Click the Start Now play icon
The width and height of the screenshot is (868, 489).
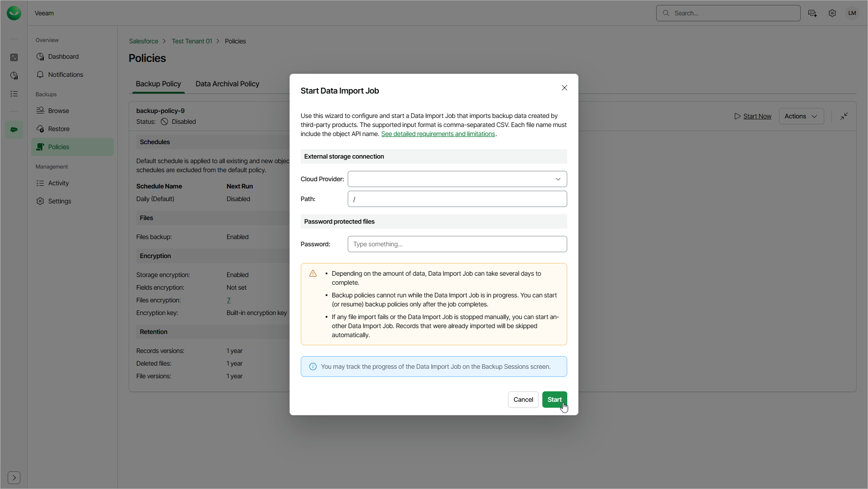[x=737, y=116]
